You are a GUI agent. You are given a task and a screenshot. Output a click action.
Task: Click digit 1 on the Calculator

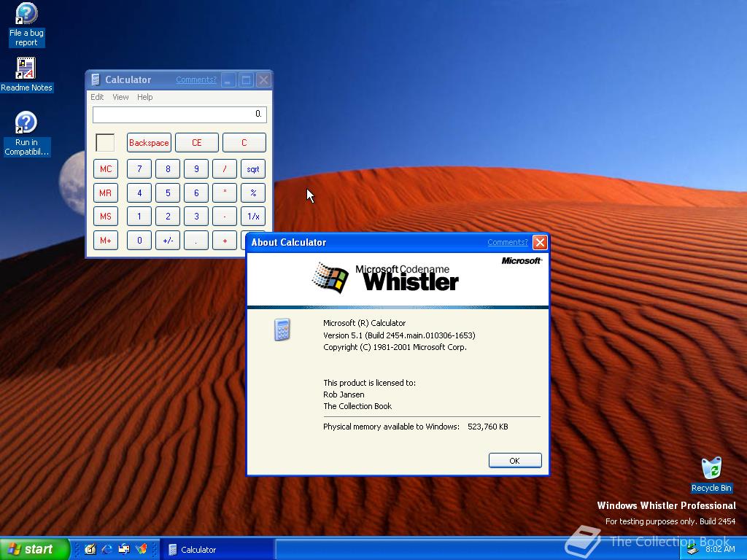point(139,216)
